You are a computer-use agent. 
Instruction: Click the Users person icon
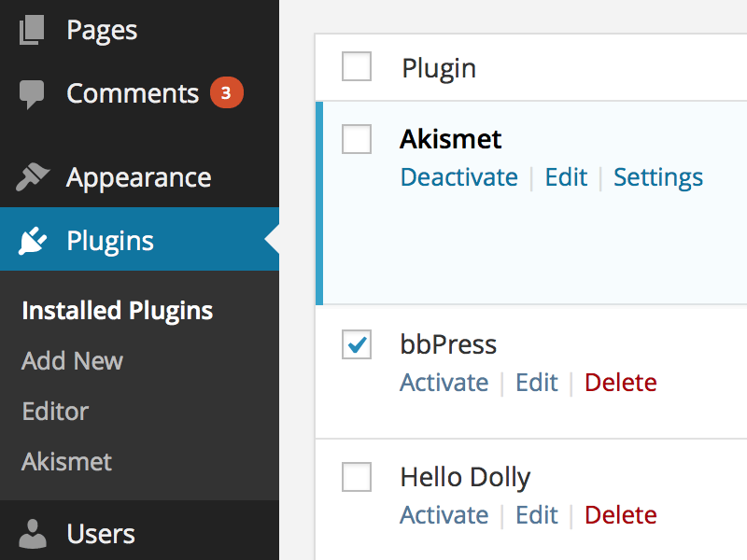pyautogui.click(x=33, y=534)
